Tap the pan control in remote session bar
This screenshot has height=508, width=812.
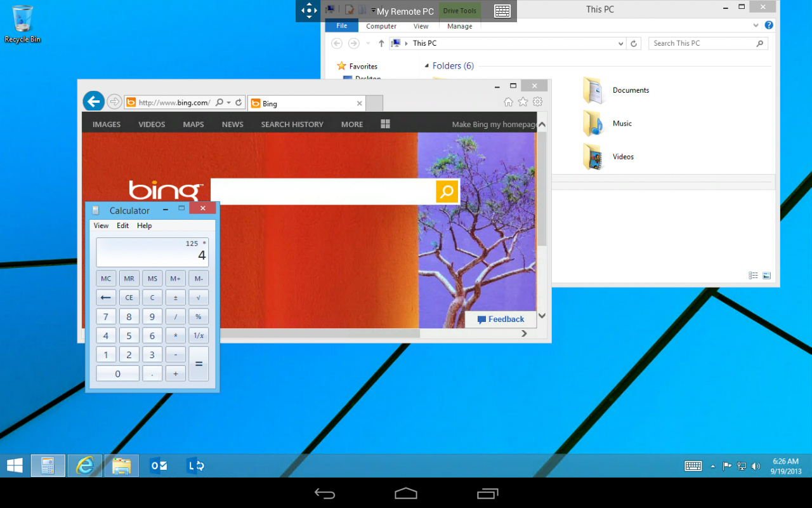click(308, 11)
